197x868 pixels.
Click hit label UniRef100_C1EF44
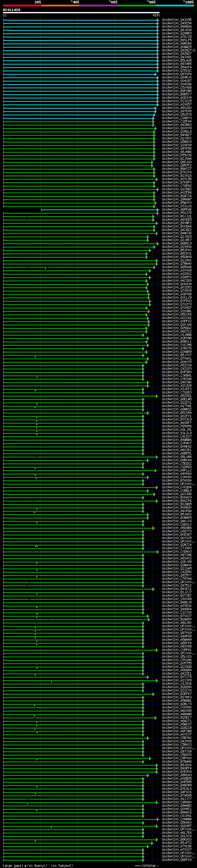[177, 121]
